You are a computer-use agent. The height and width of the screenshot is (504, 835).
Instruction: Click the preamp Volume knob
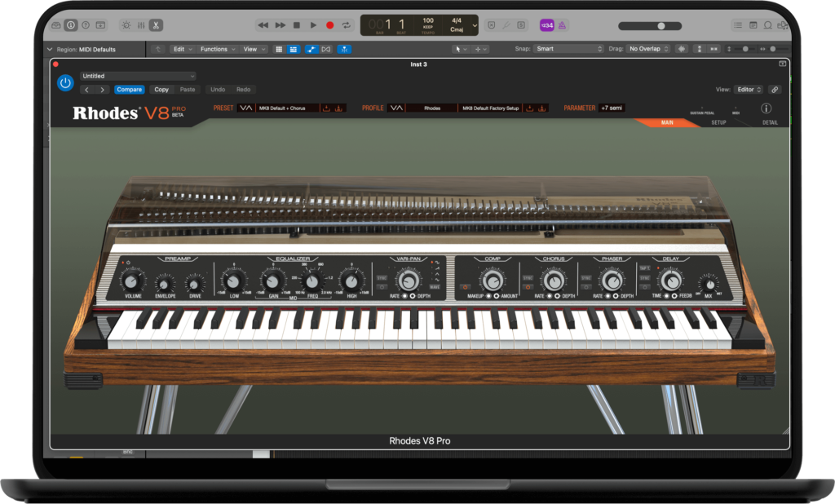(129, 281)
